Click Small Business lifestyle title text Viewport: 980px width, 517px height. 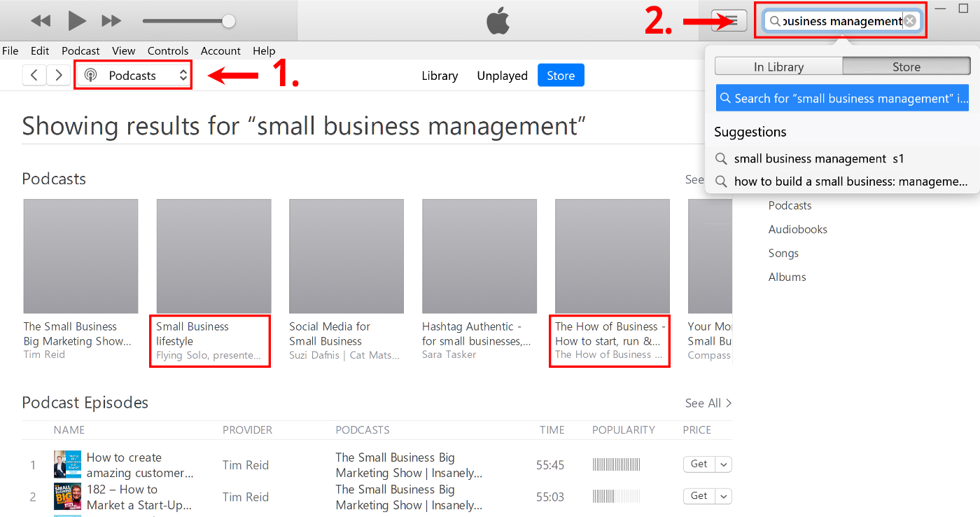[192, 333]
